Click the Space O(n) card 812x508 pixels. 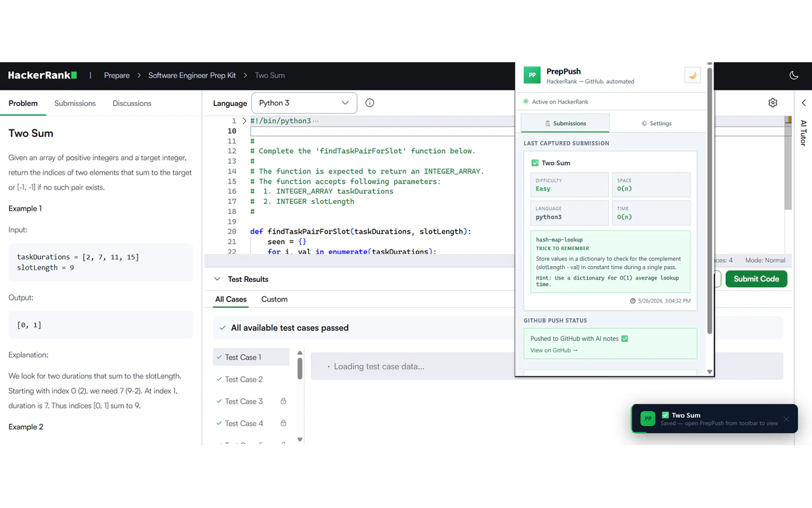coord(651,185)
